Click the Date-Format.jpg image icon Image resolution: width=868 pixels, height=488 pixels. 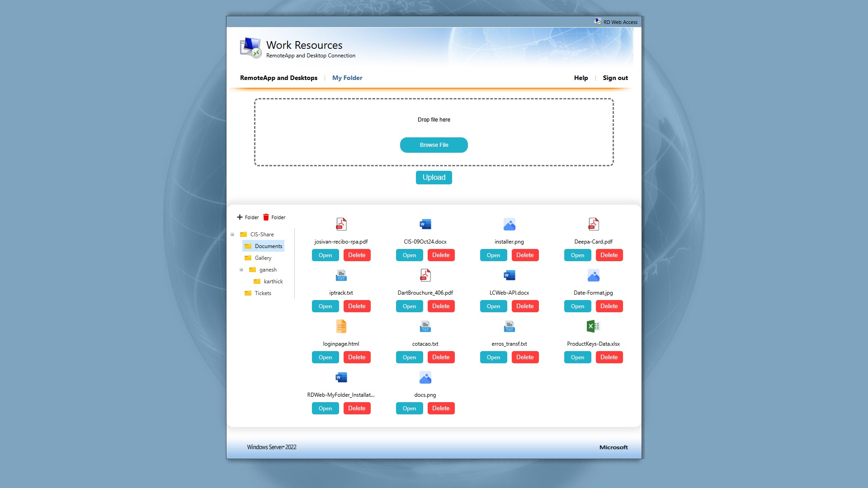click(x=594, y=275)
